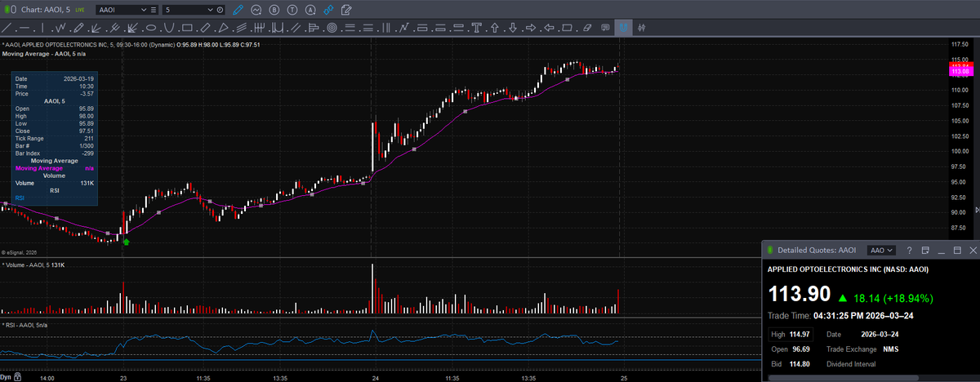Select the ellipse drawing tool
The width and height of the screenshot is (980, 382).
tap(151, 28)
